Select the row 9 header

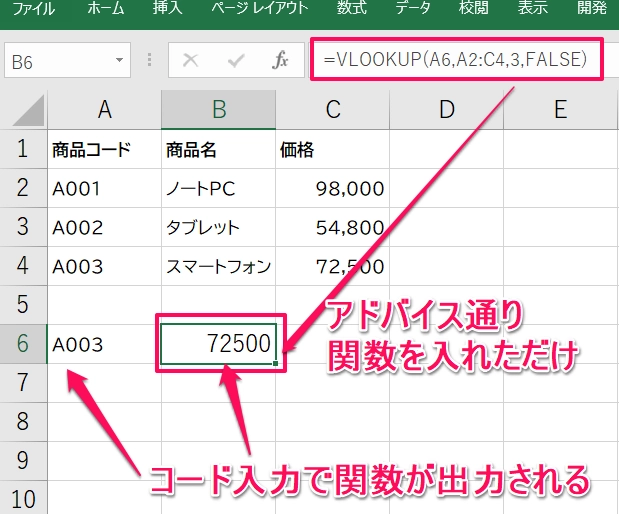23,461
